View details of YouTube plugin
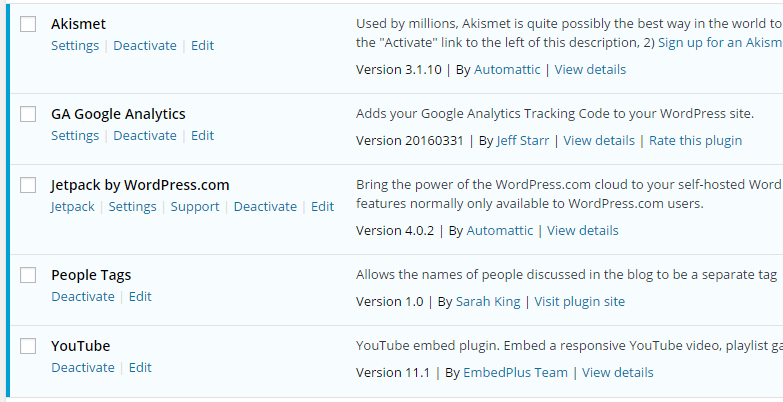Viewport: 783px width, 402px height. [x=618, y=373]
